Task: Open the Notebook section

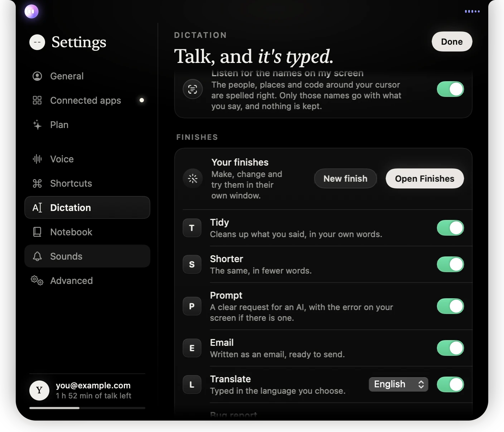Action: pos(87,232)
